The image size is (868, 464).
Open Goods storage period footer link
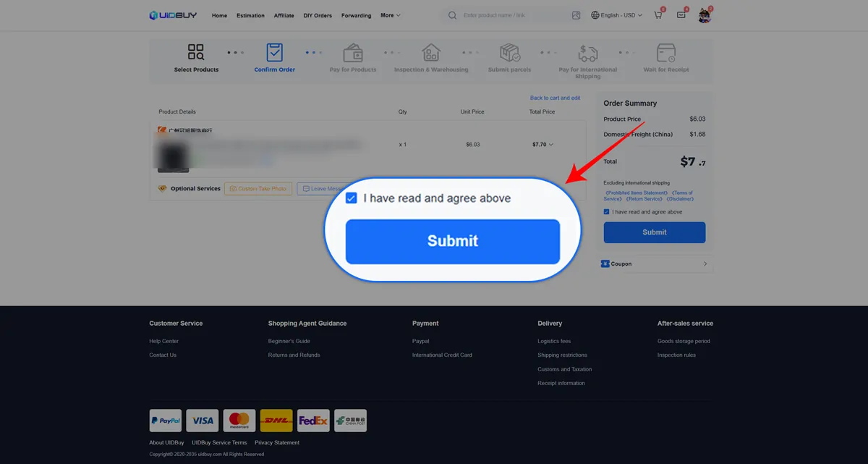coord(684,341)
